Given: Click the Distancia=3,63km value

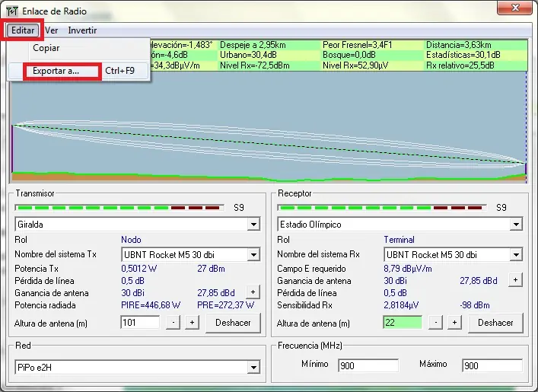Looking at the screenshot, I should pos(458,45).
